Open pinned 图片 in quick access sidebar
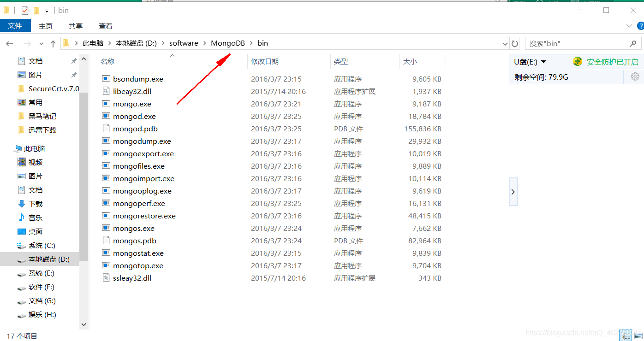 click(x=36, y=75)
